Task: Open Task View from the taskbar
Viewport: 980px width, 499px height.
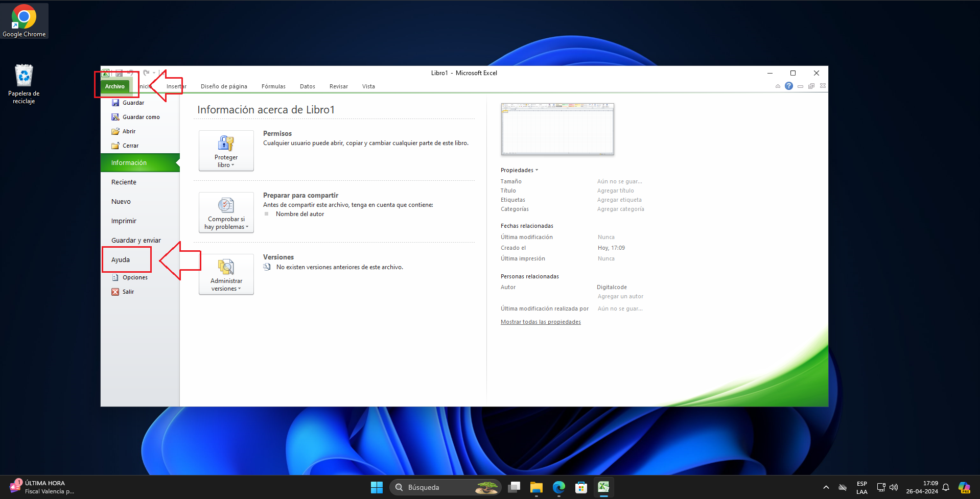Action: 514,487
